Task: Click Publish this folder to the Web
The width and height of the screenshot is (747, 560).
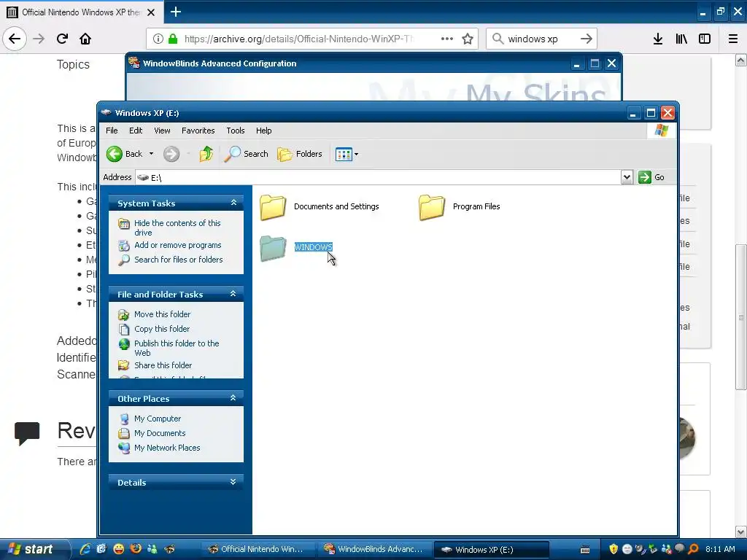Action: click(x=177, y=348)
